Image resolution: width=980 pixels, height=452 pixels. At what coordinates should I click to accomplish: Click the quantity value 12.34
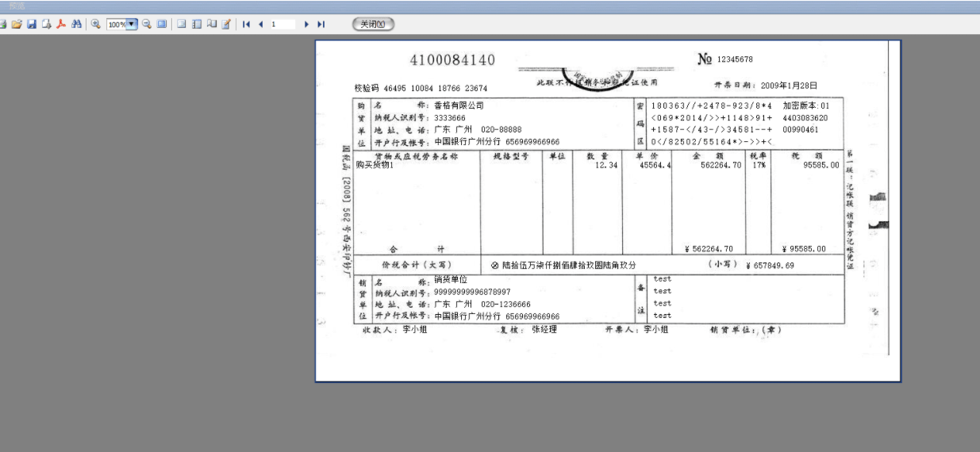[606, 166]
